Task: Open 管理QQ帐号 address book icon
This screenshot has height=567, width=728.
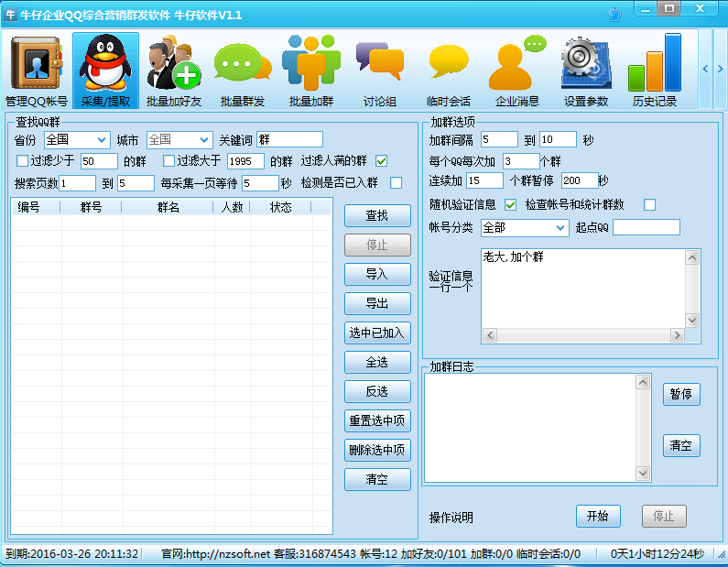Action: tap(37, 71)
